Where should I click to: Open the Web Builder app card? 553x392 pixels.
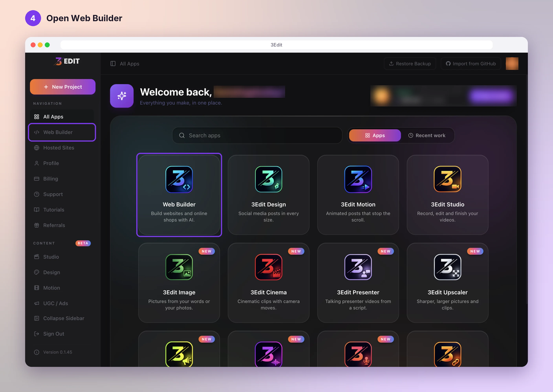click(x=179, y=195)
